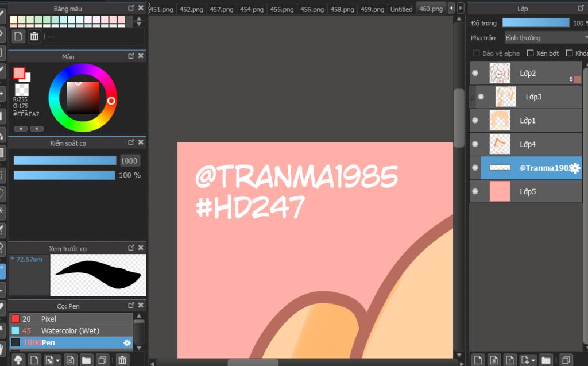Select the Pixel brush

click(x=71, y=319)
